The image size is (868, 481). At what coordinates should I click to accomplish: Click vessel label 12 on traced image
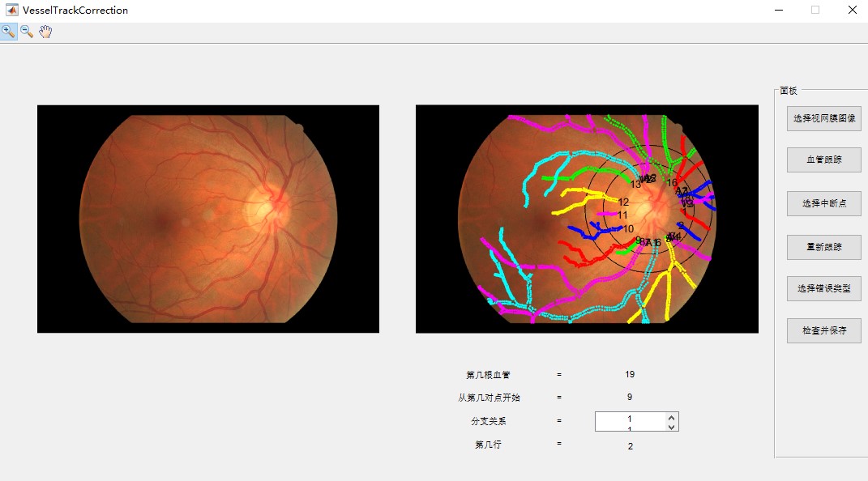[x=623, y=202]
